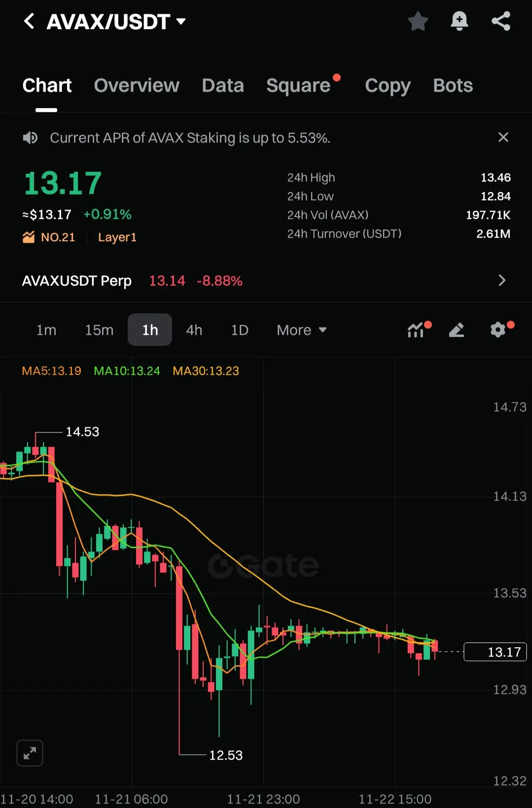This screenshot has width=532, height=808.
Task: Open the drawing tools pencil
Action: point(457,330)
